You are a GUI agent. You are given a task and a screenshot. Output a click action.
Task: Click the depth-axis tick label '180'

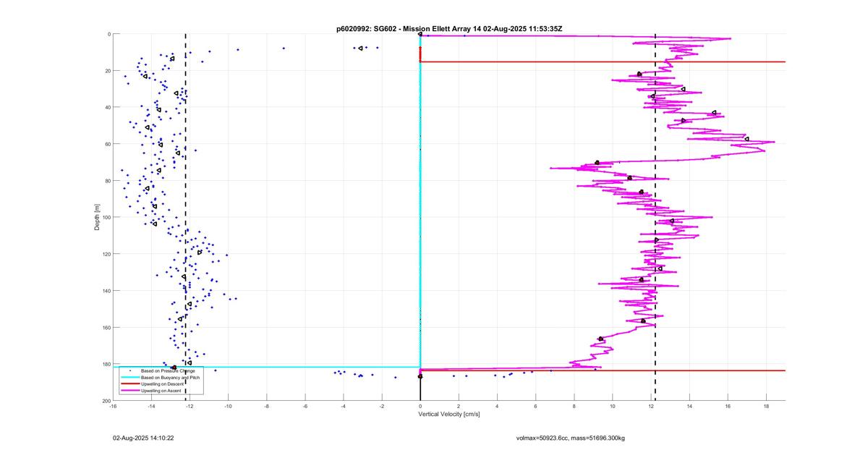point(106,364)
